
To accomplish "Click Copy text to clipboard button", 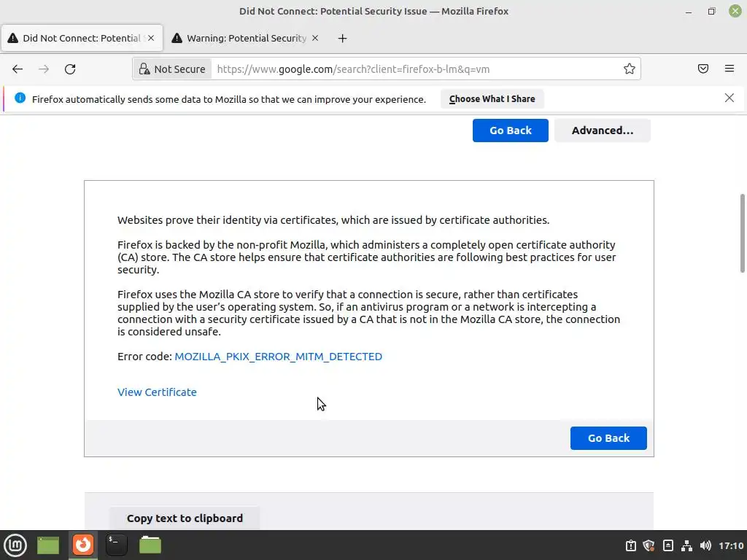I will pos(185,518).
